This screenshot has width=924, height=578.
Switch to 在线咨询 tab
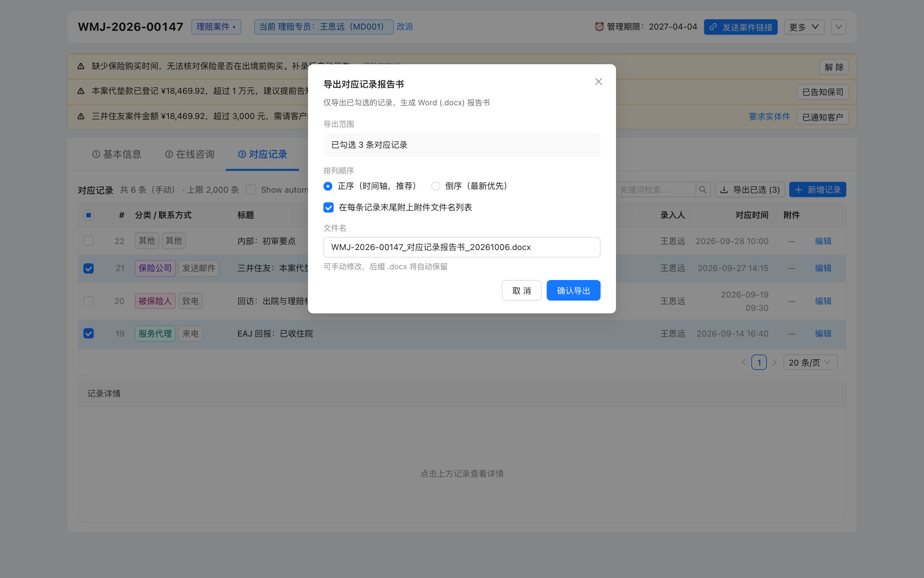pos(190,154)
